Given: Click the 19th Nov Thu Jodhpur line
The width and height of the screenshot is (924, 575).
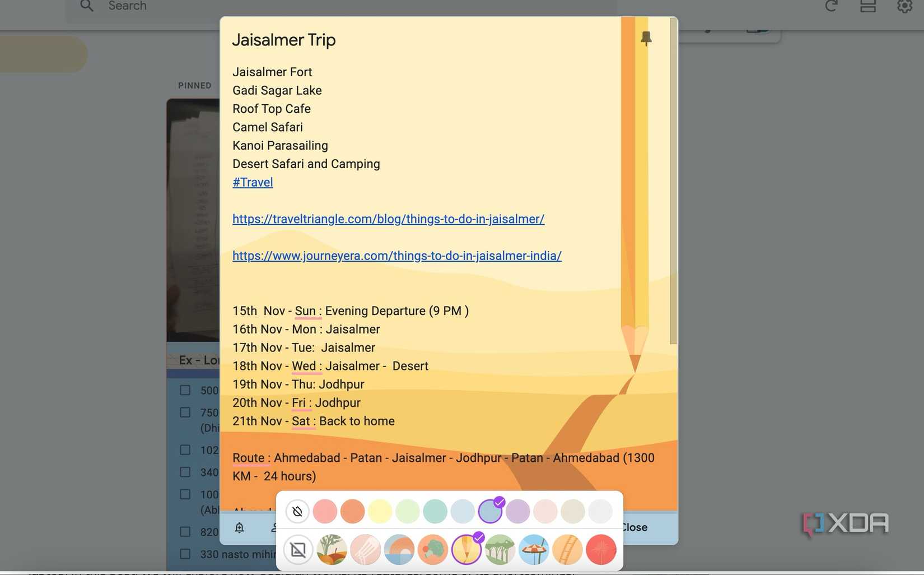Looking at the screenshot, I should 298,384.
